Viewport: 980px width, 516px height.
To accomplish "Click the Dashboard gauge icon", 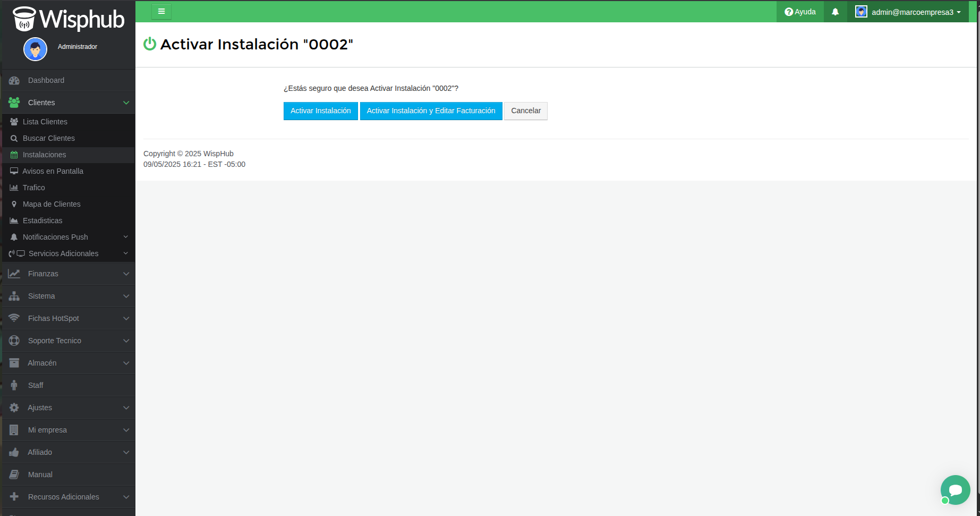I will [14, 80].
